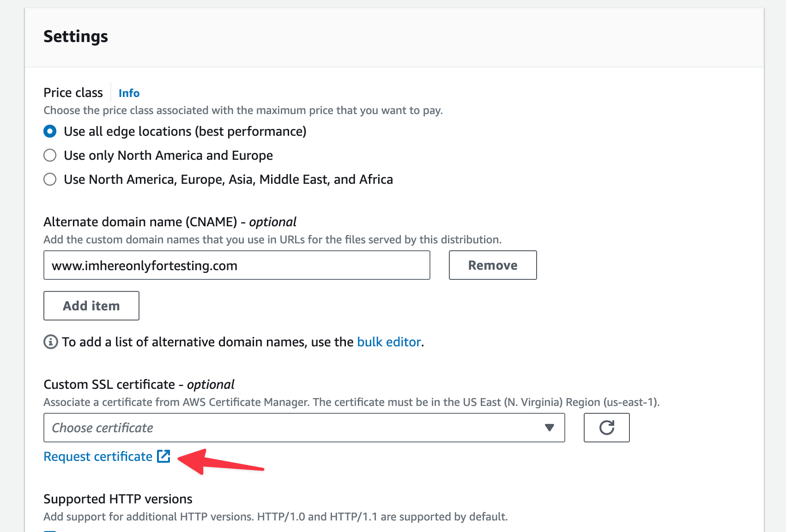
Task: Click the dropdown arrow in certificate selector
Action: [x=549, y=428]
